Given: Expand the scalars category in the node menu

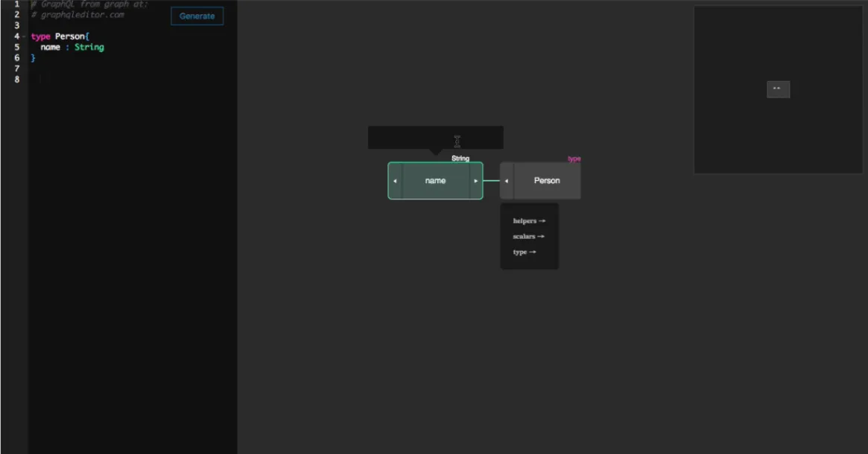Looking at the screenshot, I should (529, 237).
